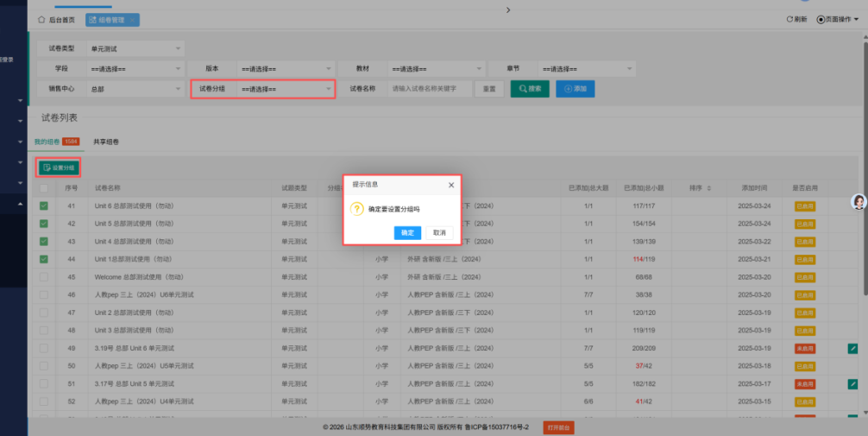Click the green edit icon for row 49
868x436 pixels.
click(852, 348)
